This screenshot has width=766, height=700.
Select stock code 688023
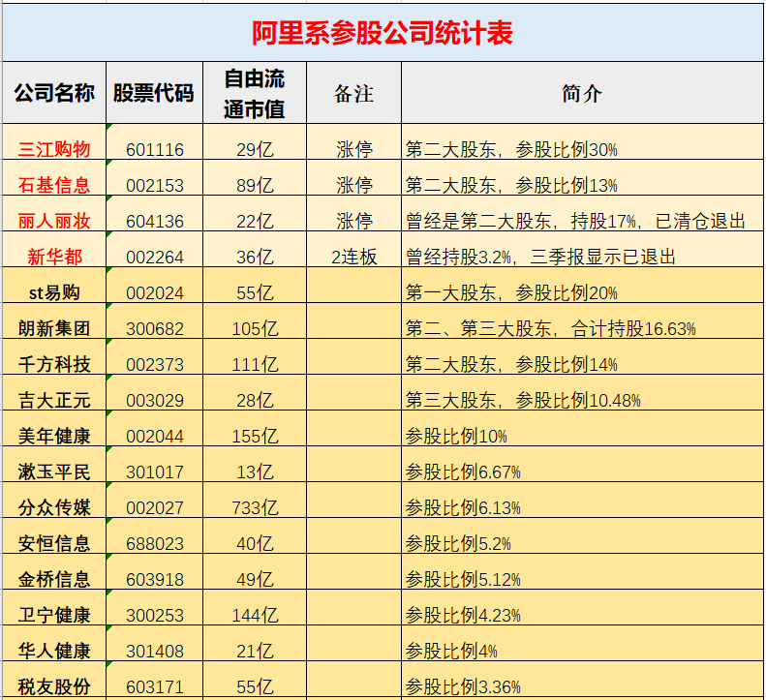point(154,535)
